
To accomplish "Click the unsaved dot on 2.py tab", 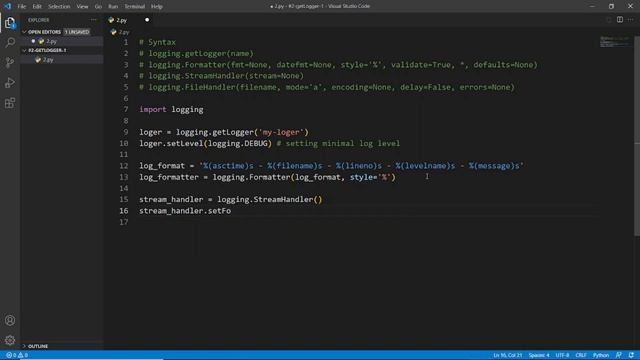I will coord(147,20).
